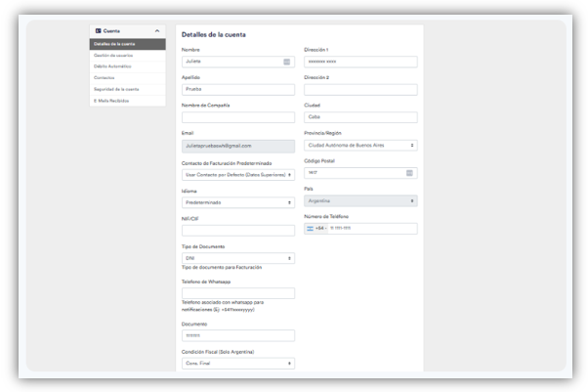Click the Cuenta panel icon
The width and height of the screenshot is (588, 392).
tap(99, 30)
